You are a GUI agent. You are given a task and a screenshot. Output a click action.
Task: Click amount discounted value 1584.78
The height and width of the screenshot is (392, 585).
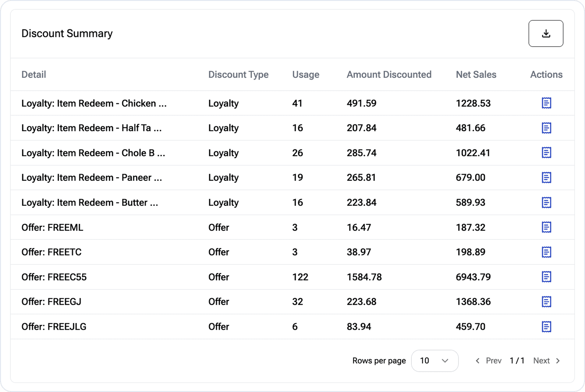(364, 277)
